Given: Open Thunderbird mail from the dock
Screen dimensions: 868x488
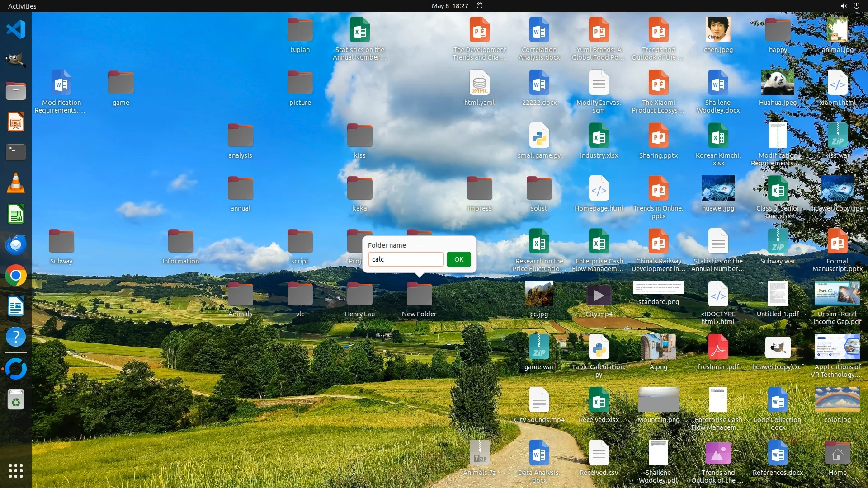Looking at the screenshot, I should coord(16,245).
